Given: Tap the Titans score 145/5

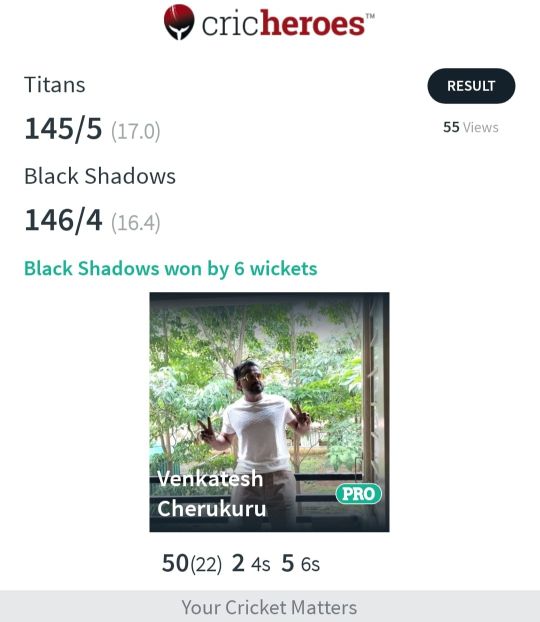Looking at the screenshot, I should coord(63,129).
